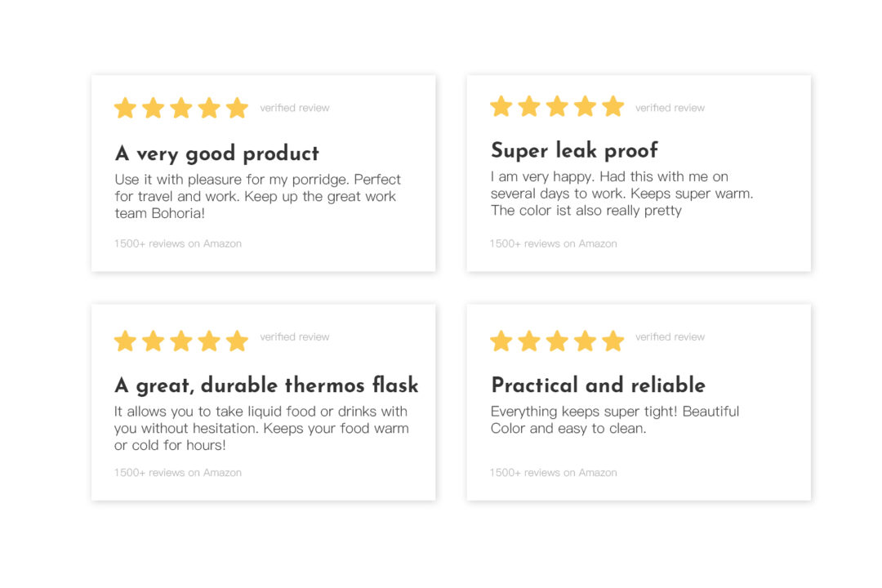Click fifth star in 'A very good product' card
This screenshot has height=588, width=882.
click(238, 108)
